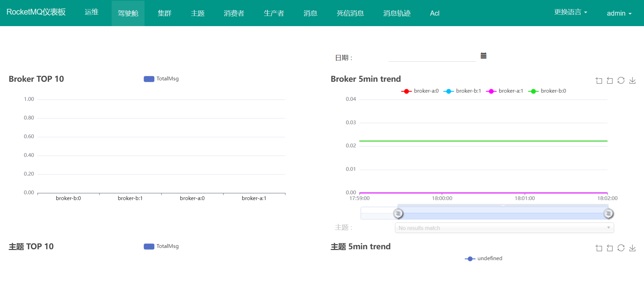Click the data zoom slider selected range

(x=503, y=213)
